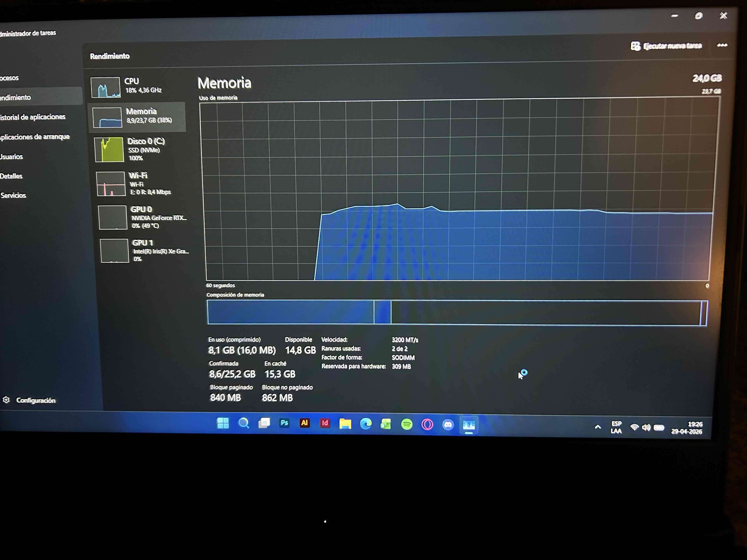Click the Discord taskbar icon
Screen dimensions: 747x560
pos(448,425)
